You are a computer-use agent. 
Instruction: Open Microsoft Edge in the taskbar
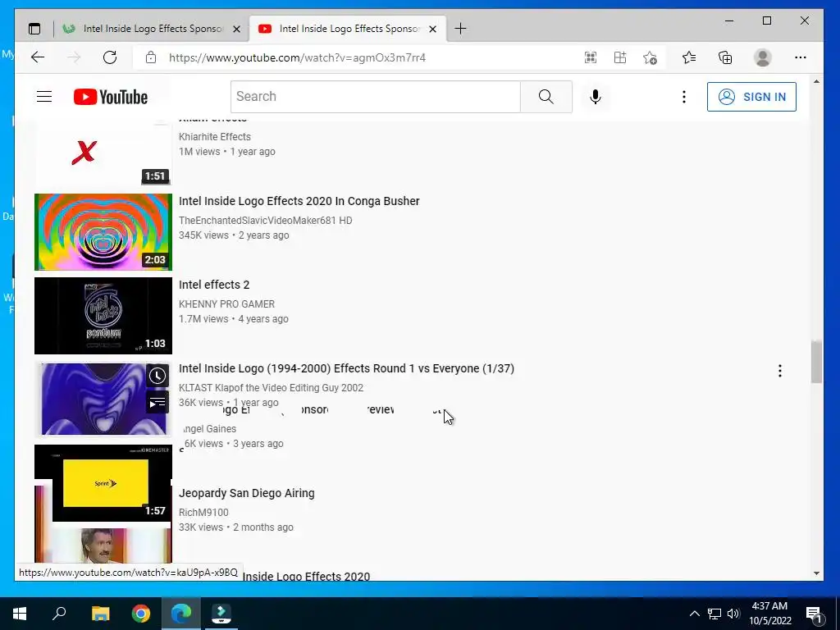[x=181, y=614]
